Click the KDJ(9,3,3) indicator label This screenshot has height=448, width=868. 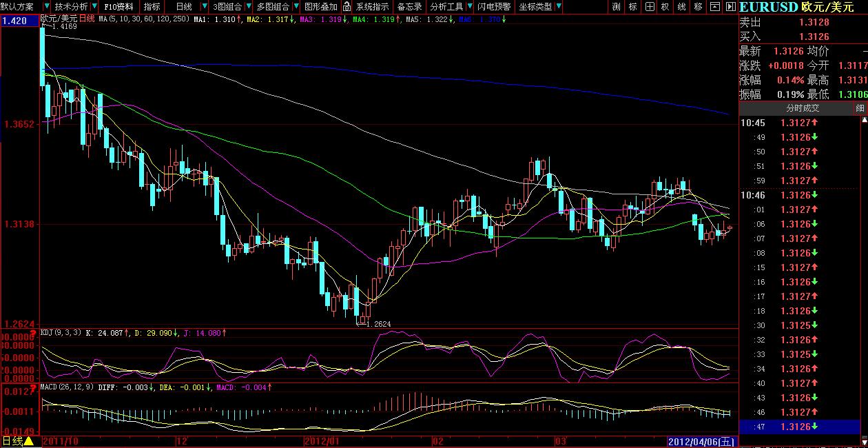60,332
